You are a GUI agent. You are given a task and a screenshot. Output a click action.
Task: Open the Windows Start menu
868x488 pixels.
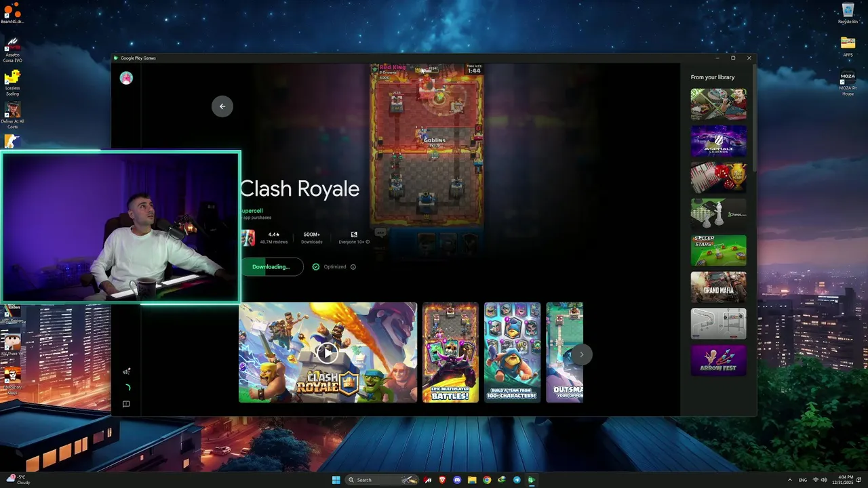[336, 480]
